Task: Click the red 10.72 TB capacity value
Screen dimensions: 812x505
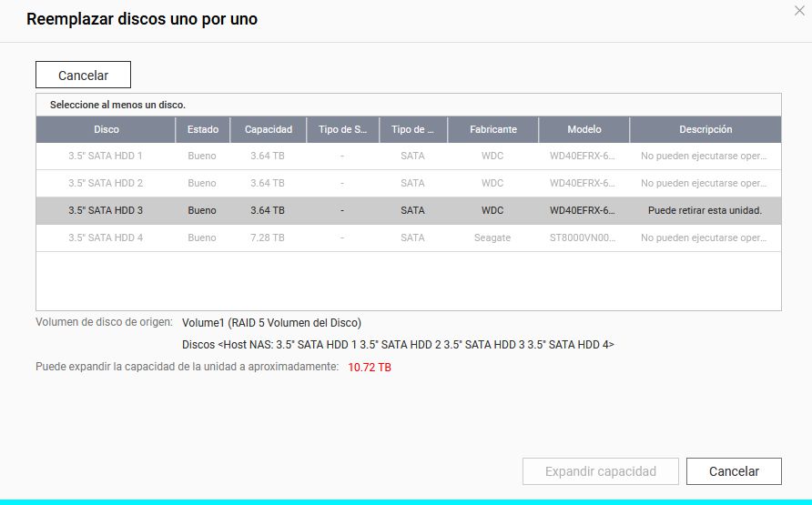Action: click(370, 368)
